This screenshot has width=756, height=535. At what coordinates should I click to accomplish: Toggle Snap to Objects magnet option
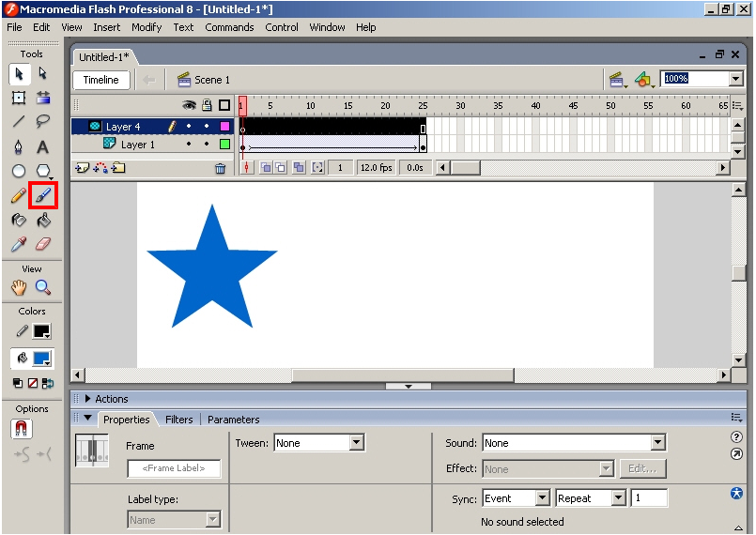click(x=22, y=429)
